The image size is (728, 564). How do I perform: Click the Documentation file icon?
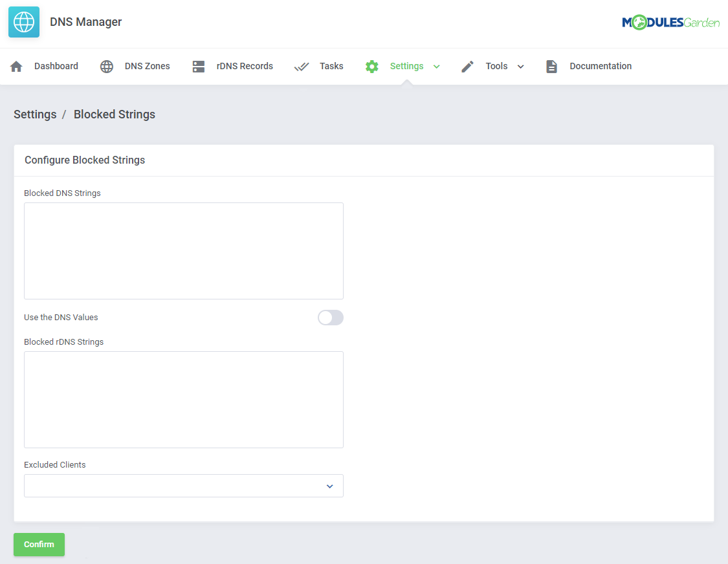pyautogui.click(x=551, y=67)
